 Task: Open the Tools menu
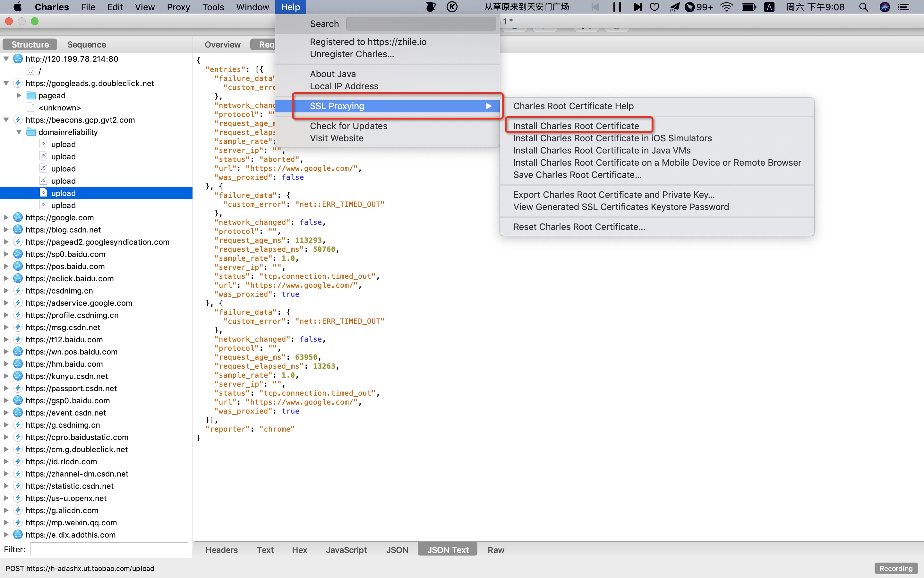[x=213, y=7]
